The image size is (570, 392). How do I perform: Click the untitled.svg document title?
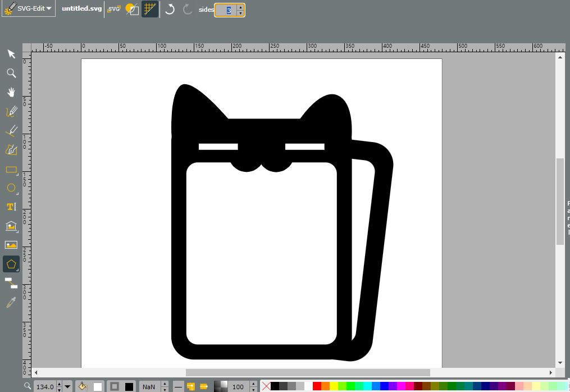82,8
